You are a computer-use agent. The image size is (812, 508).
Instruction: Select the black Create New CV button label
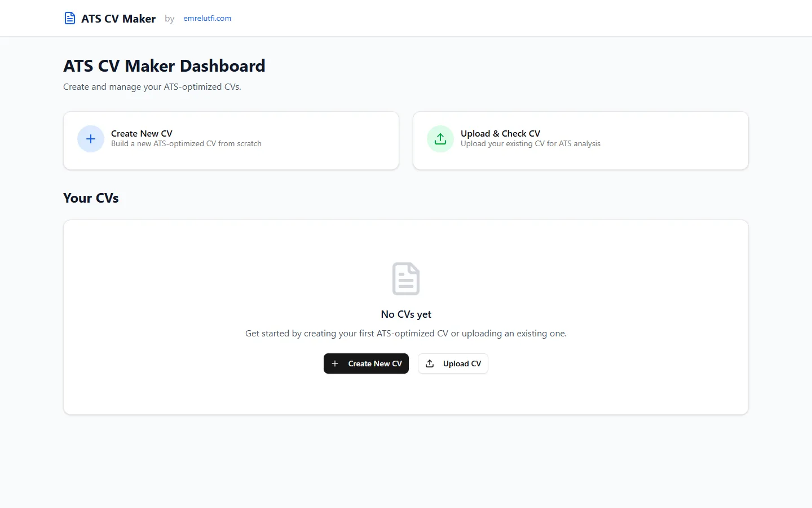[375, 364]
